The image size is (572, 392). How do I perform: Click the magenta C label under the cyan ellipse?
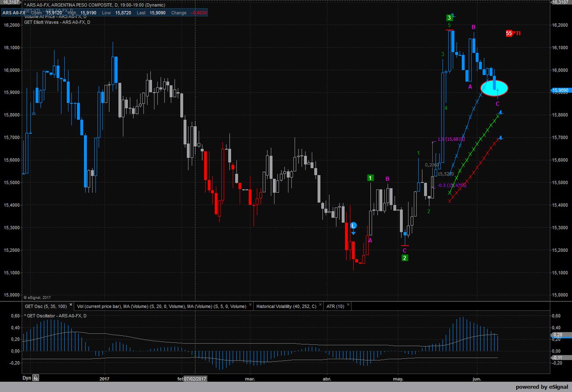point(498,103)
